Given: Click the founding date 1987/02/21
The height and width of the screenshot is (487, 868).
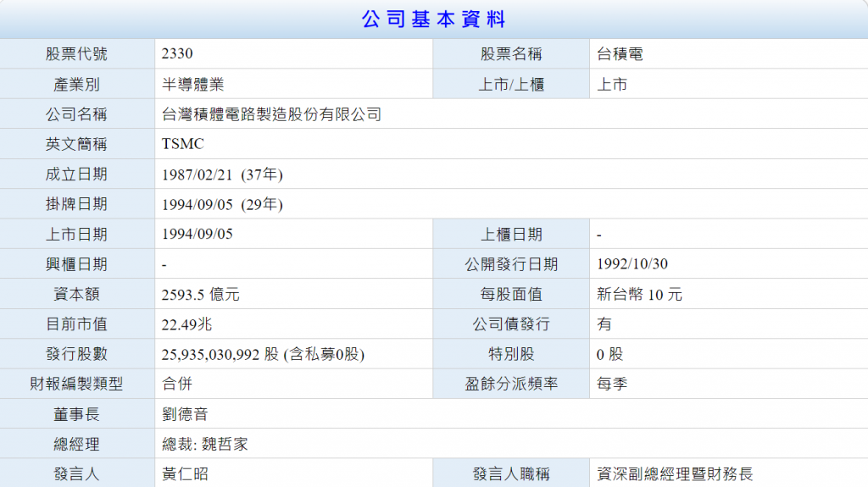Looking at the screenshot, I should 197,174.
